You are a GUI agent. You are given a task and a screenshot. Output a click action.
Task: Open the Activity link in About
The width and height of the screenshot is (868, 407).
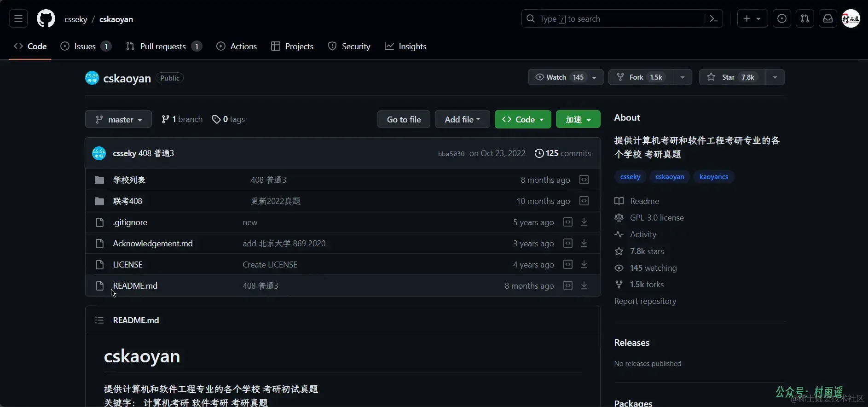click(x=635, y=234)
